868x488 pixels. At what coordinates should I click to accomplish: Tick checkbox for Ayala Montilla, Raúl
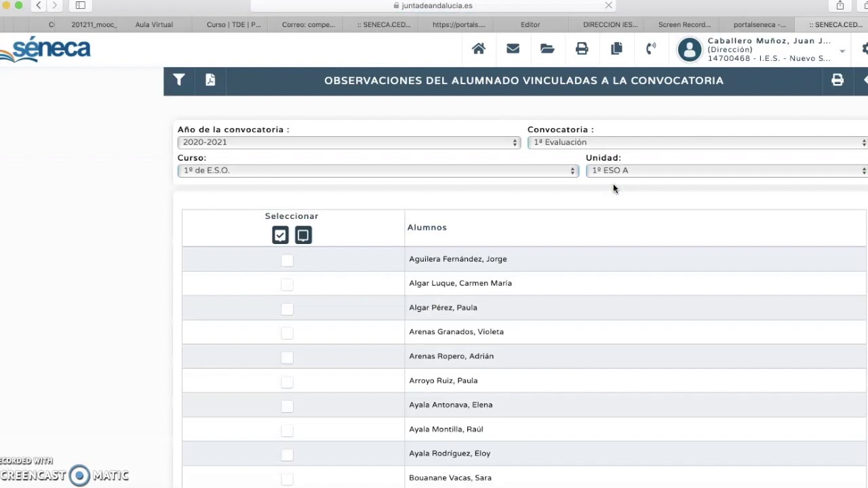288,431
